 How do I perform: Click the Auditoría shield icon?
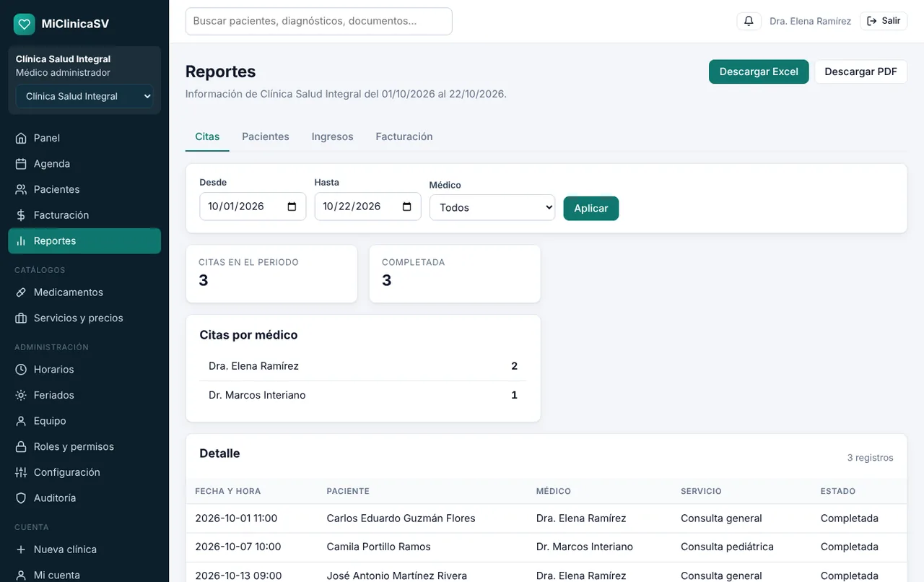(21, 498)
